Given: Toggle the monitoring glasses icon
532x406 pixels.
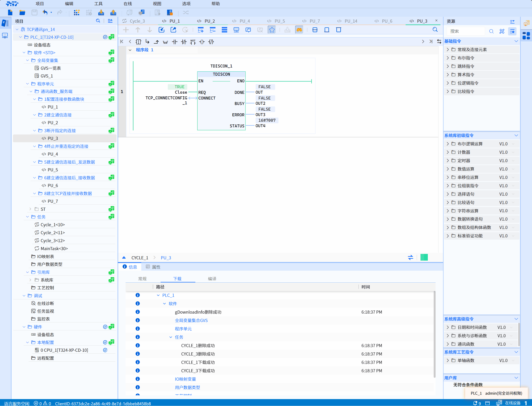Looking at the screenshot, I should coord(299,30).
